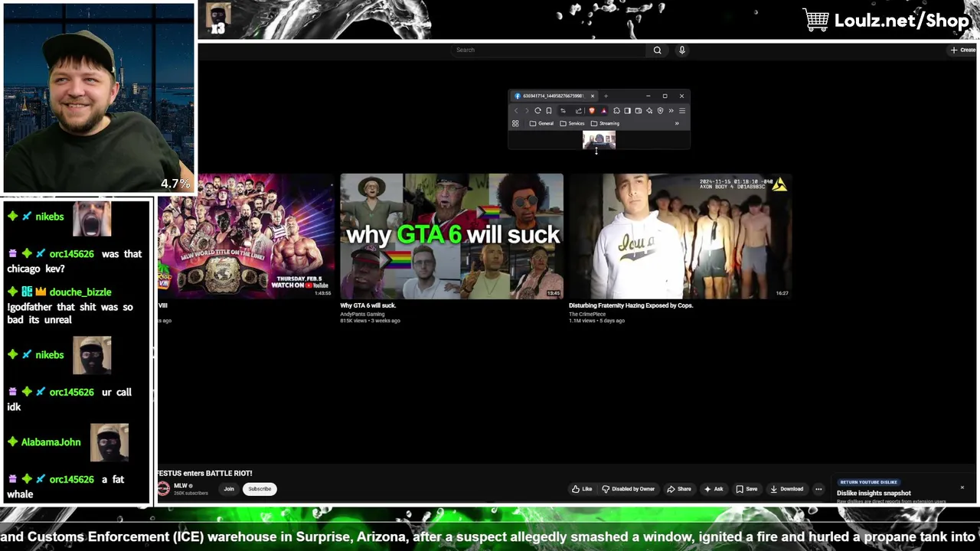Bookmark this page in Brave

click(549, 111)
